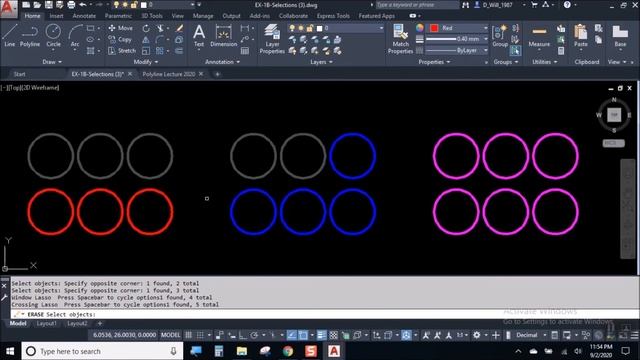Click the Stretch tool

[x=122, y=51]
